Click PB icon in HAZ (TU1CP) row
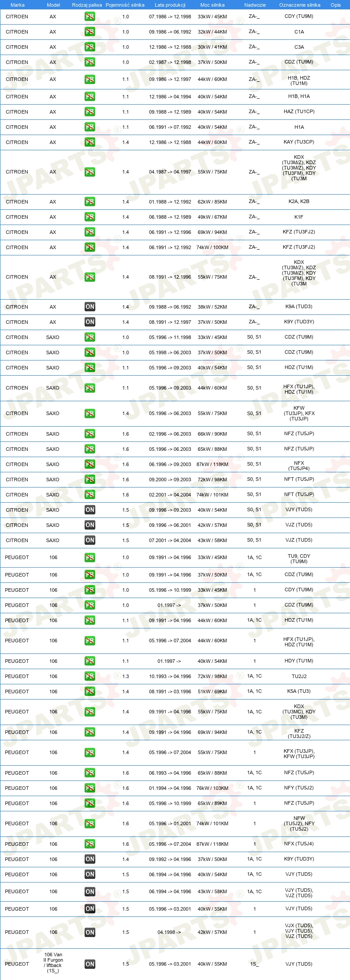Image resolution: width=350 pixels, height=980 pixels. pos(90,112)
